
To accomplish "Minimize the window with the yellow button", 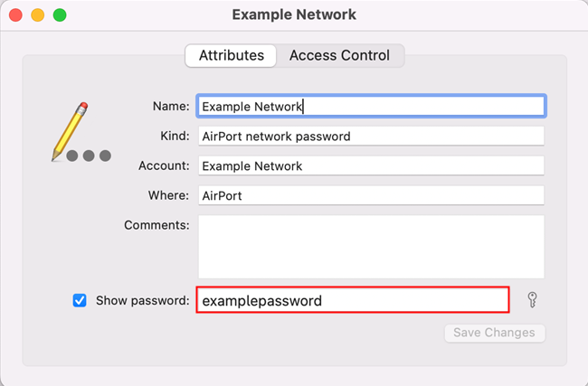I will (x=38, y=15).
